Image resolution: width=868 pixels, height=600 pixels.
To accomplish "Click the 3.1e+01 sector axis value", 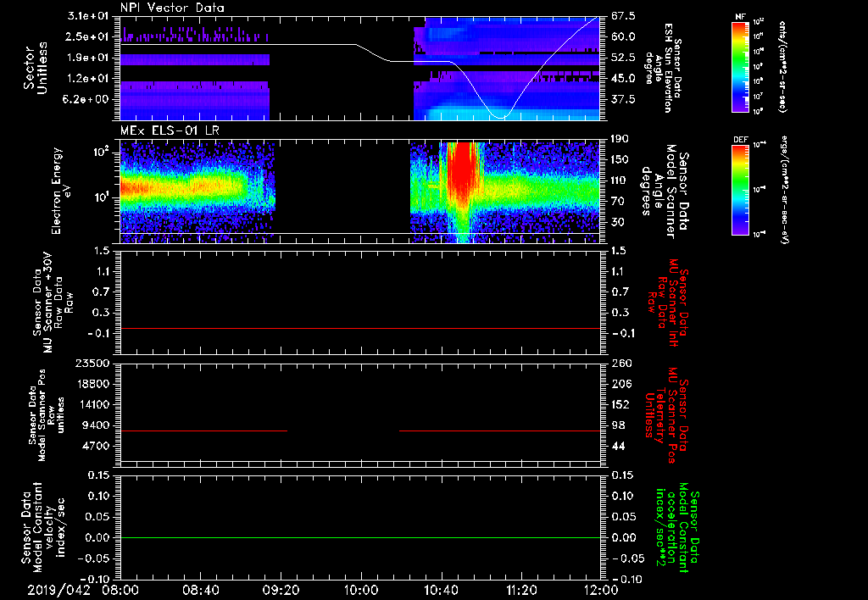I will pos(90,16).
